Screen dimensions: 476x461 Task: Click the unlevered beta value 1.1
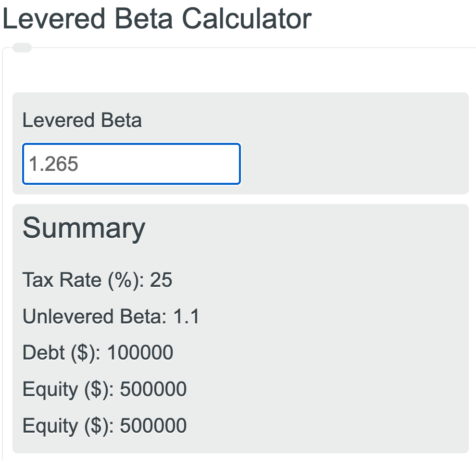pyautogui.click(x=186, y=317)
